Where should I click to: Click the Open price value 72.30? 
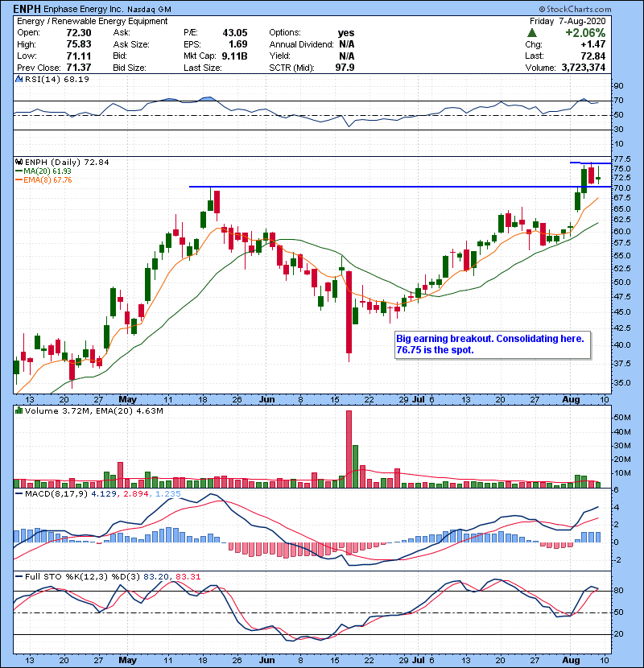[x=79, y=33]
